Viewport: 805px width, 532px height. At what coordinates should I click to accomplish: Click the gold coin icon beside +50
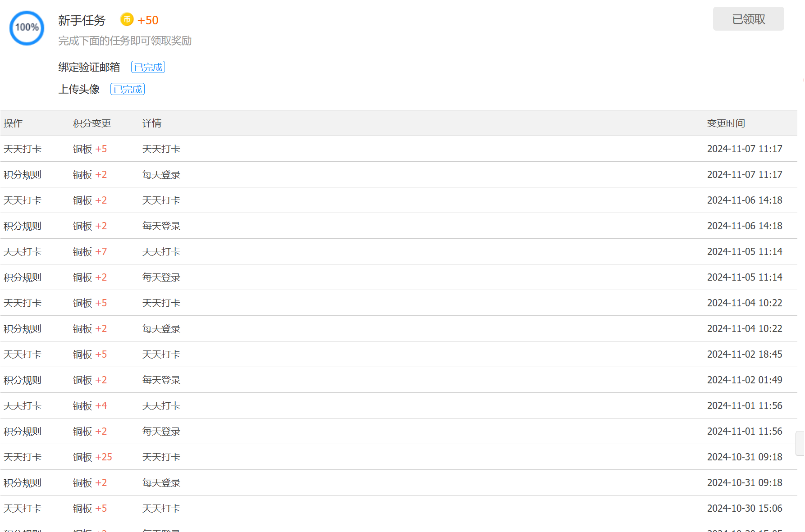pyautogui.click(x=127, y=19)
